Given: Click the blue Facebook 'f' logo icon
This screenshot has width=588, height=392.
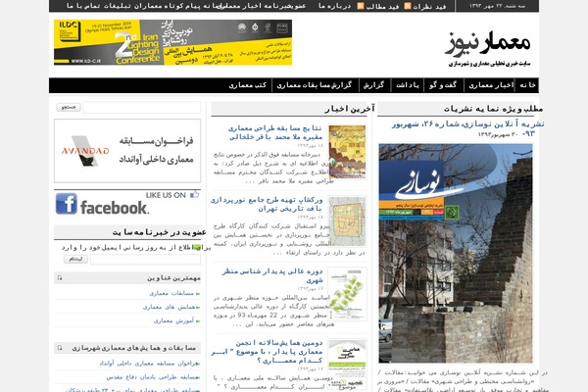Looking at the screenshot, I should pos(67,204).
